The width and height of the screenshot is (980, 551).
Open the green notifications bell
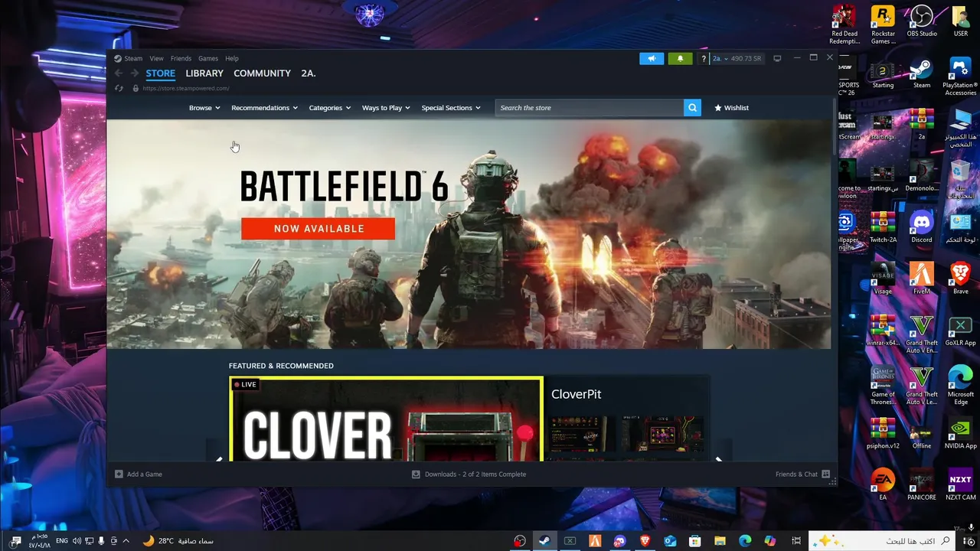tap(680, 58)
